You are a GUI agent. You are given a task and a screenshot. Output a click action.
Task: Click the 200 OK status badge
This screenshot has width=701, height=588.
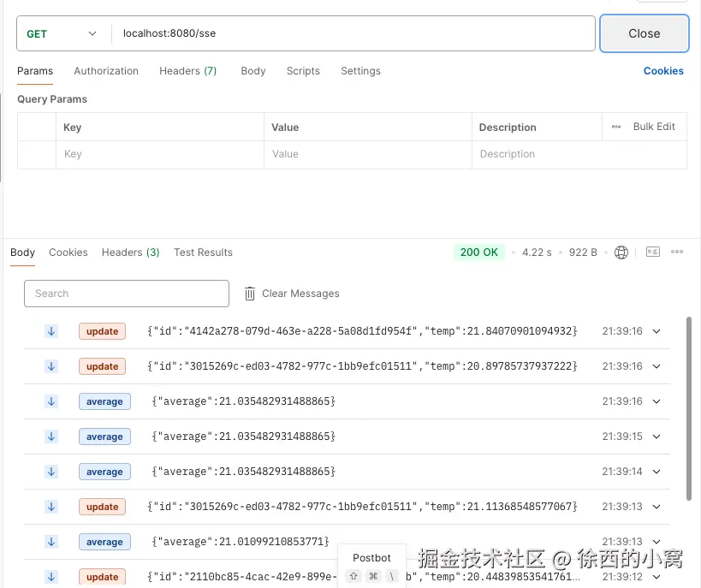478,252
